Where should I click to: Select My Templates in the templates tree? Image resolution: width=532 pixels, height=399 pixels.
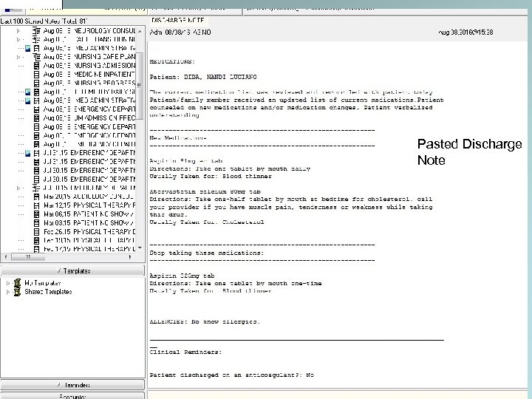pos(43,283)
